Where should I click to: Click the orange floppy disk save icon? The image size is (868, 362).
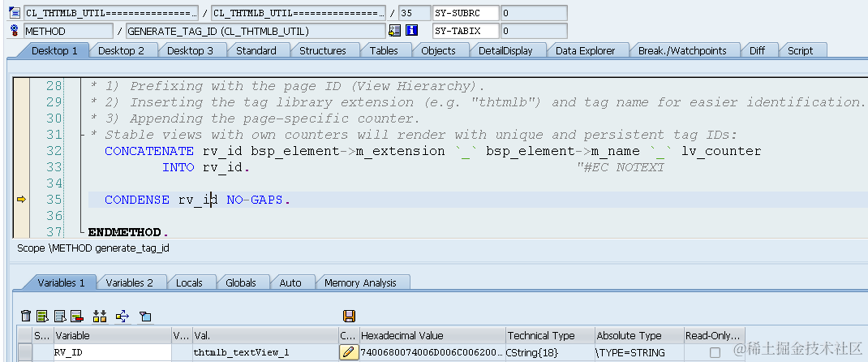(x=349, y=316)
